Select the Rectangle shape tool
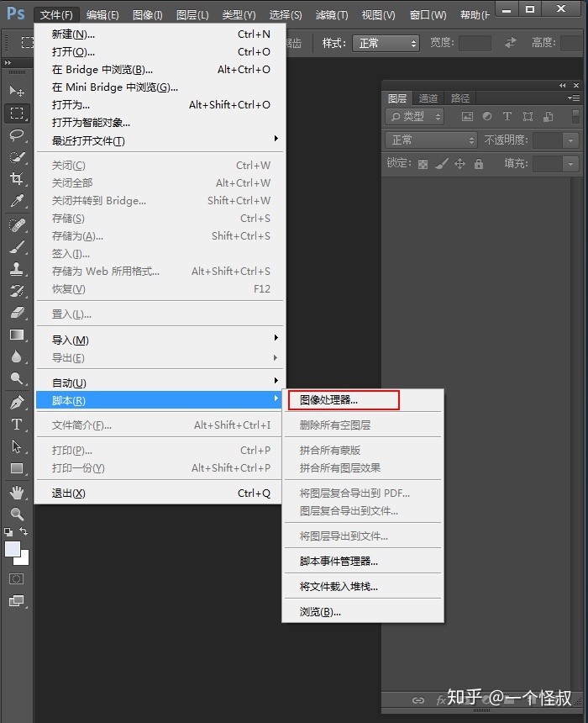588x723 pixels. [17, 468]
